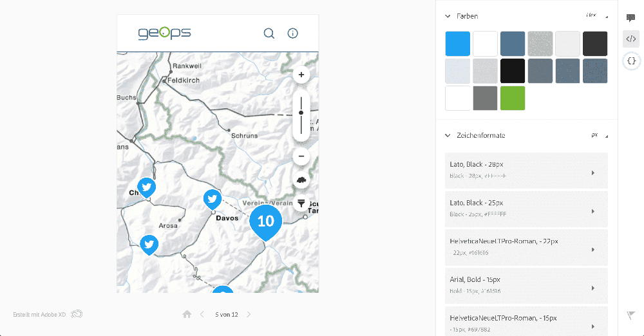Image resolution: width=644 pixels, height=336 pixels.
Task: Collapse the Zeichenformate section
Action: pyautogui.click(x=448, y=135)
